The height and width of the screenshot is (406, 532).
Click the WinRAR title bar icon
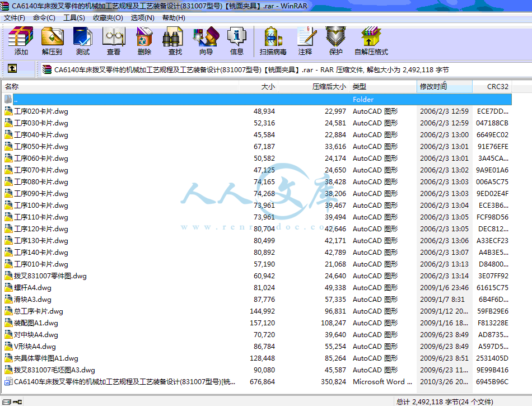[4, 6]
